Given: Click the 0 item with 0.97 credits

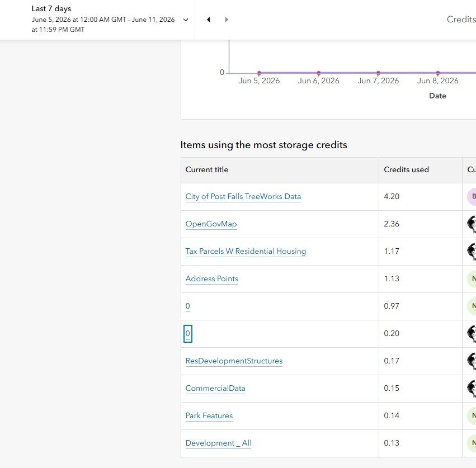Looking at the screenshot, I should coord(187,306).
